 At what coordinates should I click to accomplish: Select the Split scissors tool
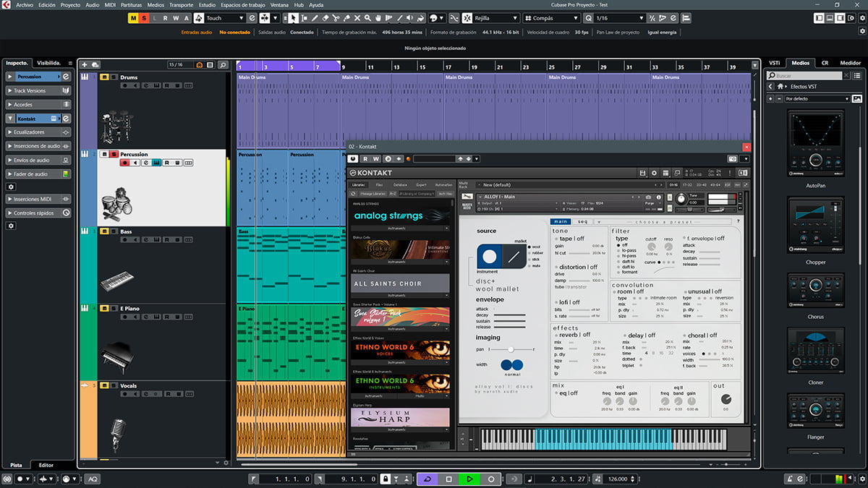(x=336, y=18)
